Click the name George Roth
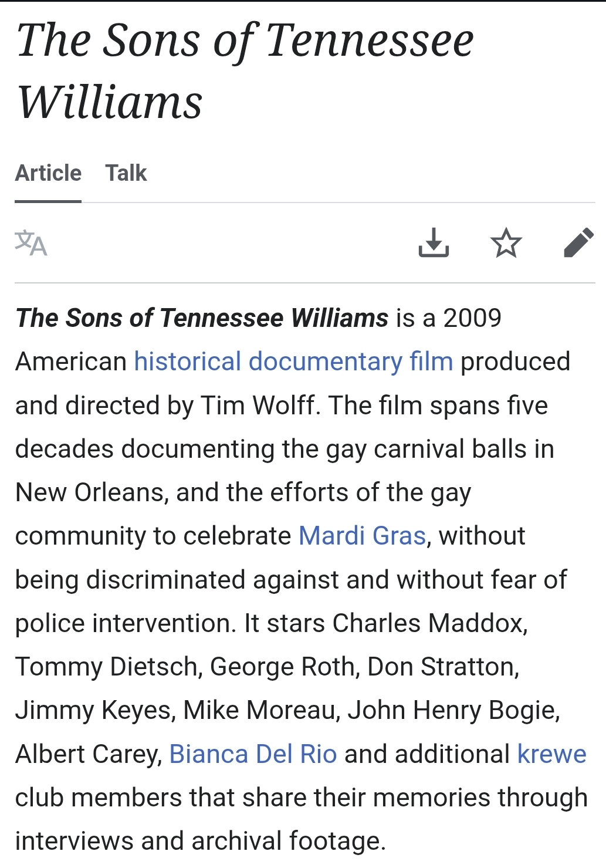The image size is (606, 868). (284, 667)
